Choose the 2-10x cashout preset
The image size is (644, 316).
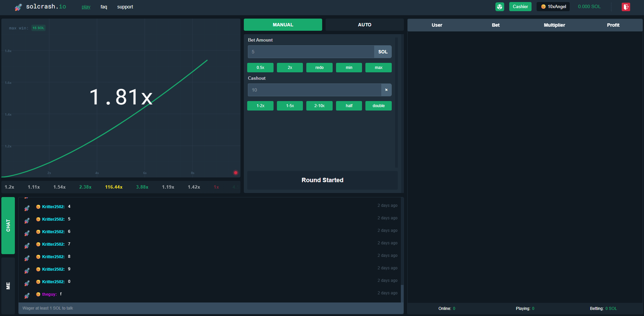[x=319, y=106]
